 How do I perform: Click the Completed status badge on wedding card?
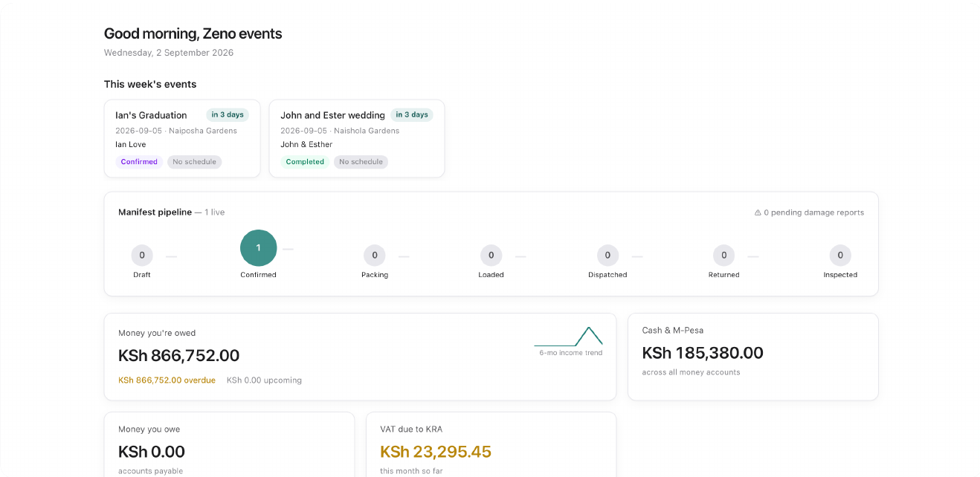tap(306, 162)
